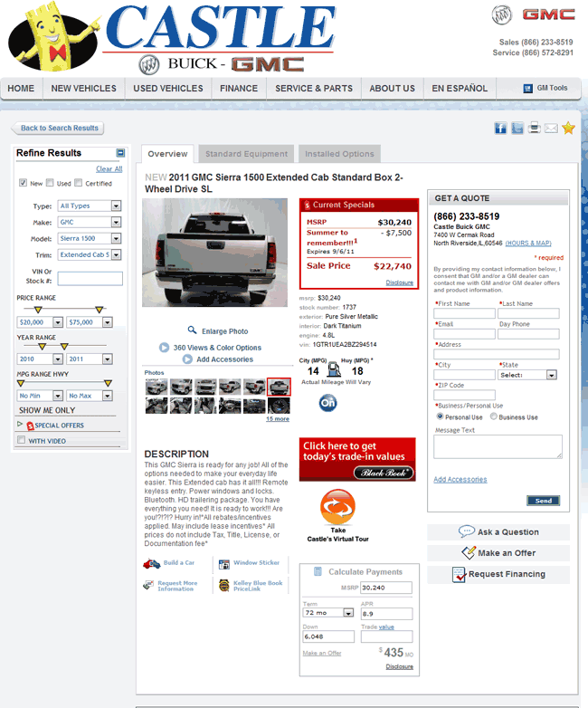Open the New Vehicles menu
This screenshot has height=708, width=588.
pyautogui.click(x=83, y=89)
